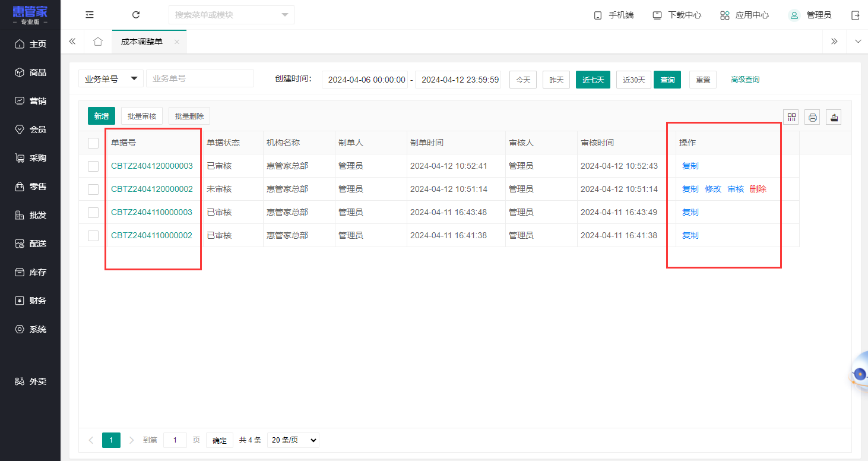Open 配送 in the sidebar

tap(30, 244)
